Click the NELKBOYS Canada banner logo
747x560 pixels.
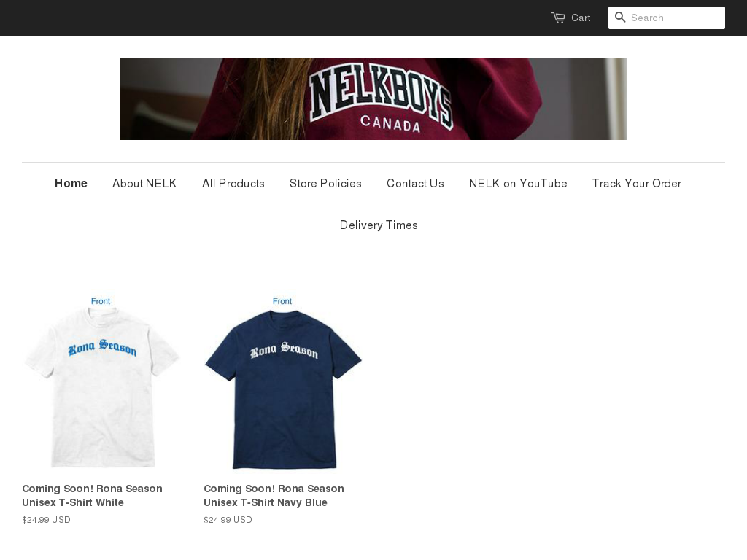pos(373,99)
